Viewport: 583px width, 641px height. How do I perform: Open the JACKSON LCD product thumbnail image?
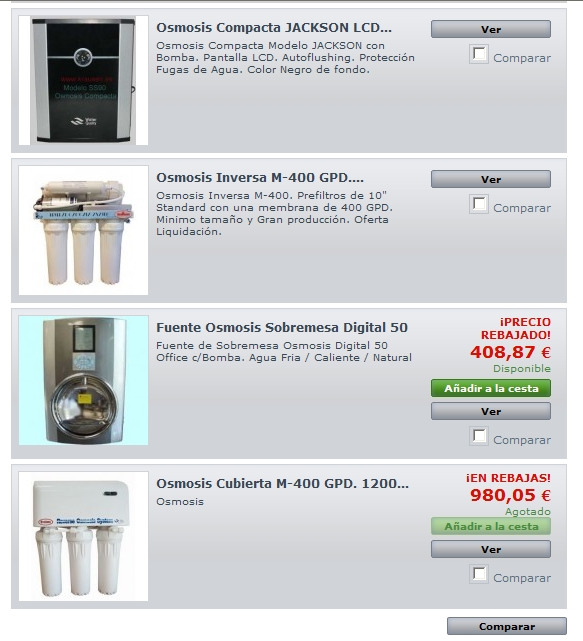(83, 80)
